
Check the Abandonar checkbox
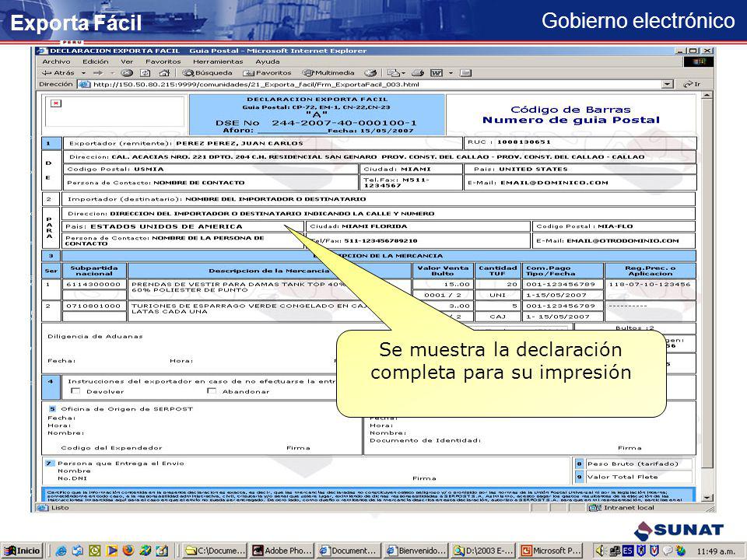[212, 391]
